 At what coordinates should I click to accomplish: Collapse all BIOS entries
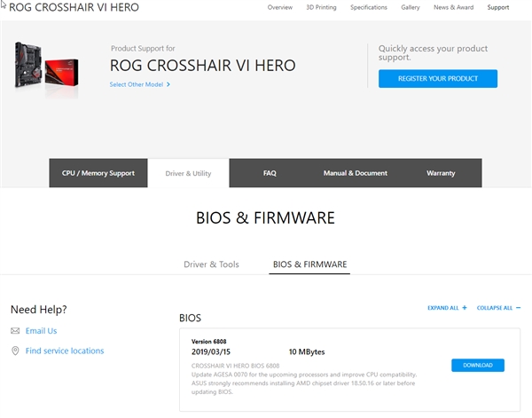(x=495, y=308)
